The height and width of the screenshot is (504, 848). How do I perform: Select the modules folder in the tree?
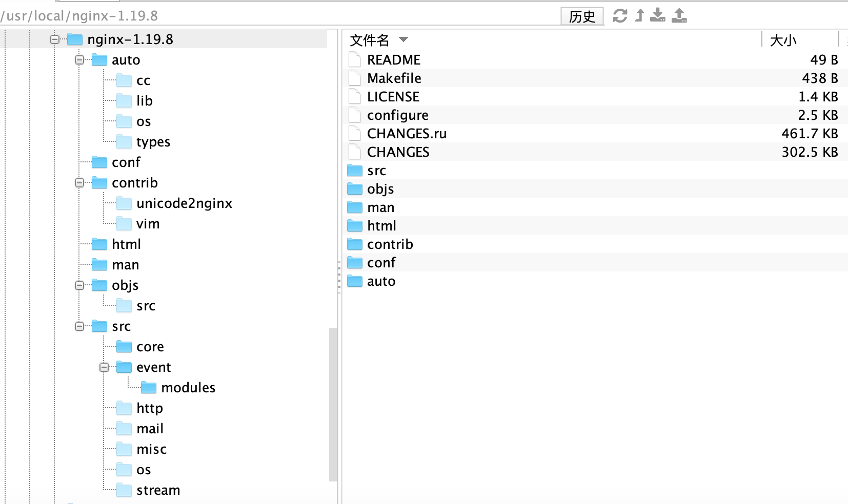[178, 388]
